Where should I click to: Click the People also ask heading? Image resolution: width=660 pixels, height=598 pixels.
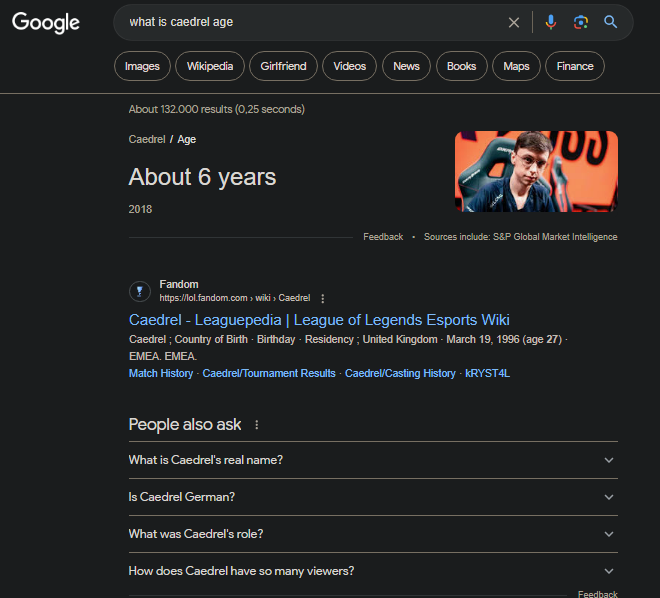[185, 425]
